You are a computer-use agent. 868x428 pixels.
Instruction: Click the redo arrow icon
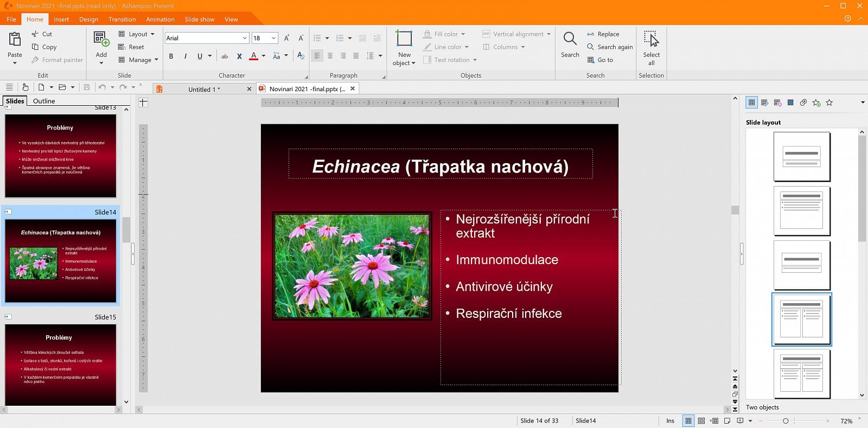[x=123, y=87]
